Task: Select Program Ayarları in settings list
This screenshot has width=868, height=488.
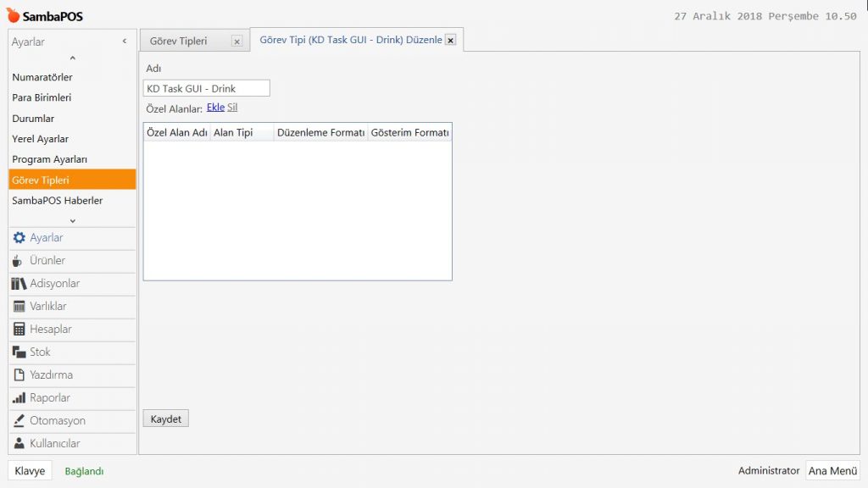Action: [x=50, y=159]
